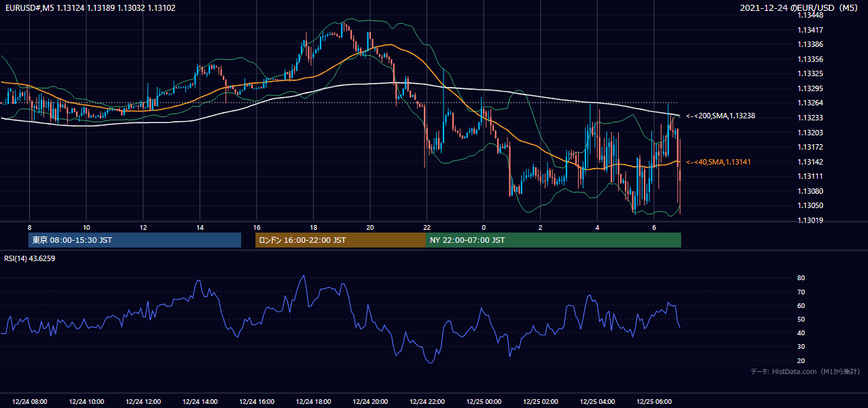Image resolution: width=868 pixels, height=408 pixels.
Task: Click bottom time label 12/24 08:00
Action: click(29, 401)
